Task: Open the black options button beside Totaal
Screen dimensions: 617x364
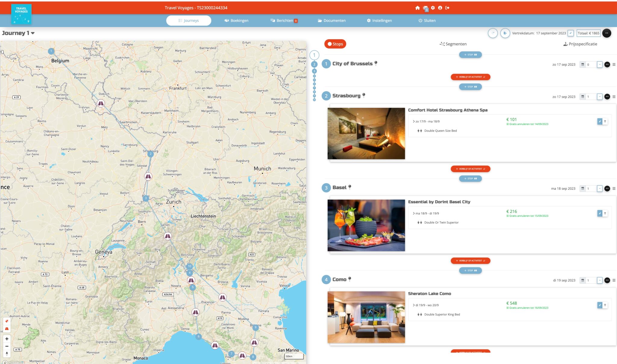Action: tap(607, 33)
